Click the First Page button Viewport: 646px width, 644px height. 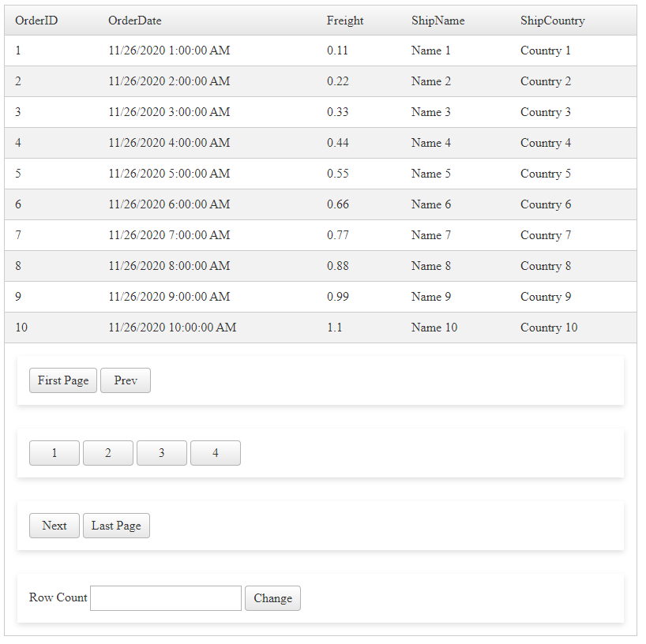point(63,380)
